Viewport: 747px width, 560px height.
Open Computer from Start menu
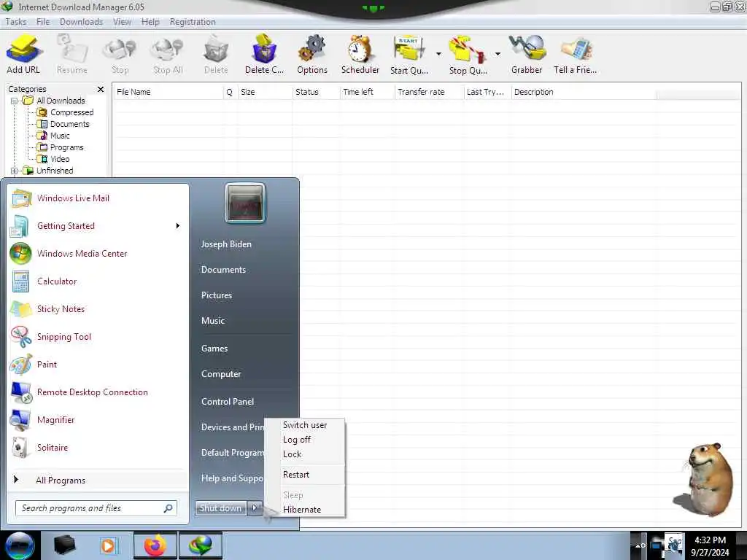(221, 374)
